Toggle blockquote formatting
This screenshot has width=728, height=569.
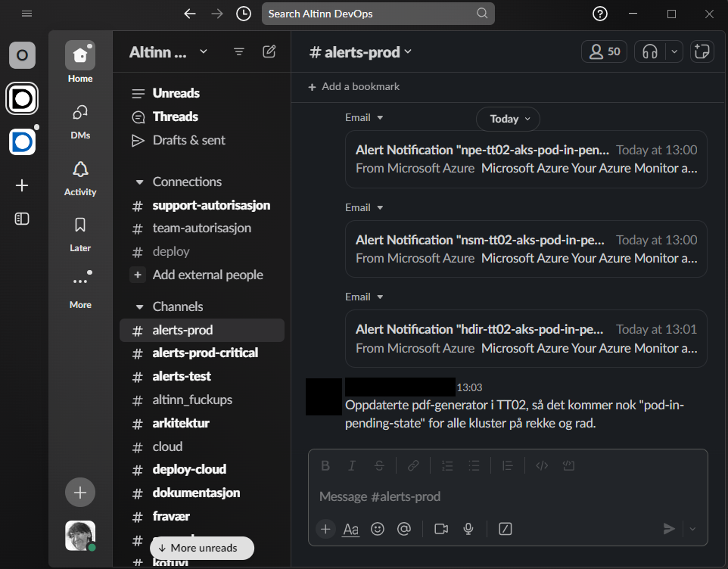pyautogui.click(x=508, y=465)
